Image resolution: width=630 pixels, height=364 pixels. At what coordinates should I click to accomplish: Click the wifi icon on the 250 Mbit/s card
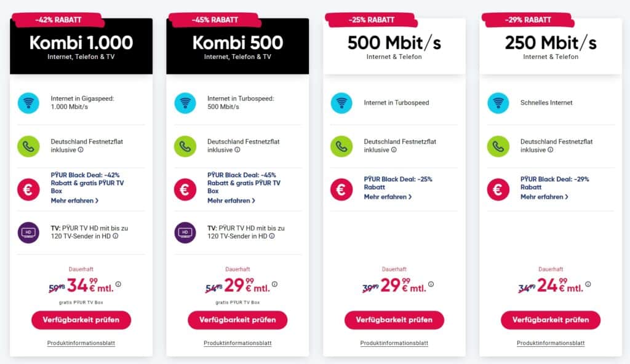499,103
